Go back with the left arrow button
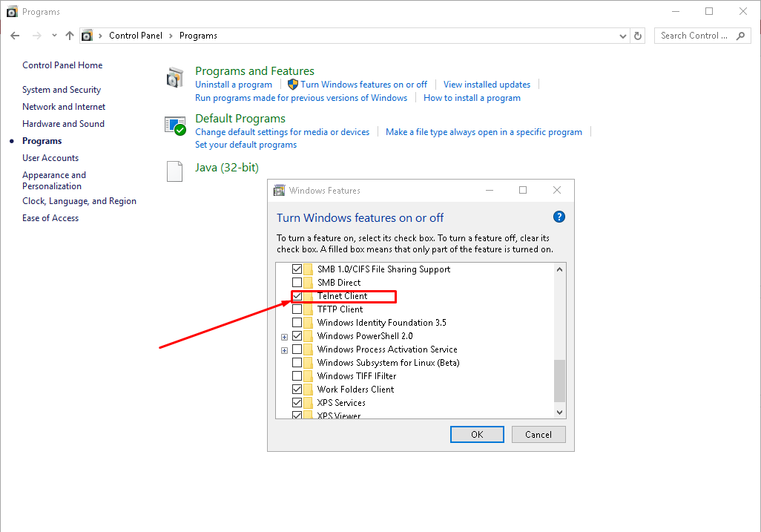 pyautogui.click(x=15, y=36)
